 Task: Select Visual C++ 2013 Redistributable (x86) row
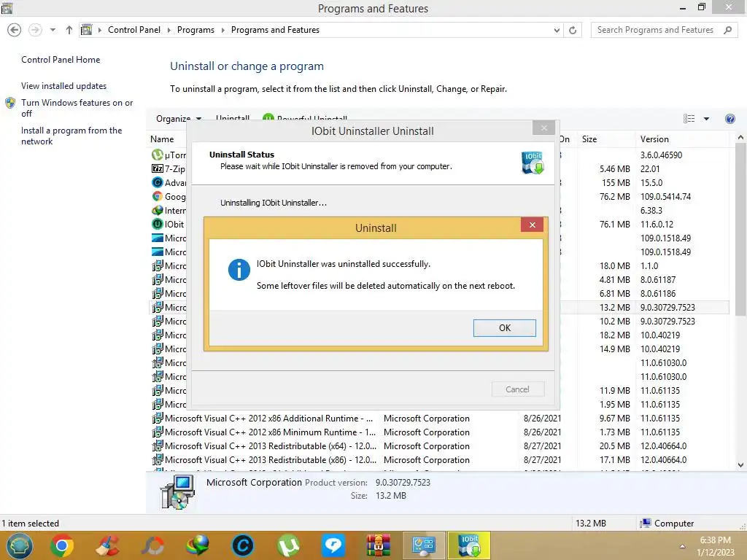438,459
